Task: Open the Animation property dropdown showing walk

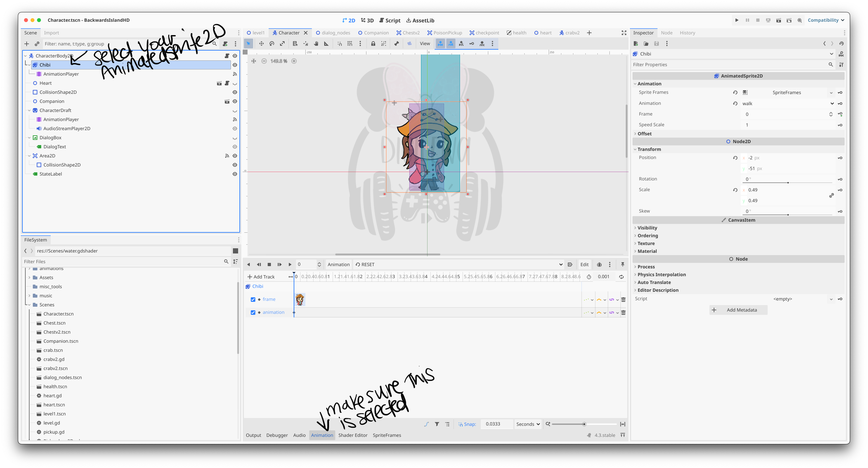Action: click(788, 104)
